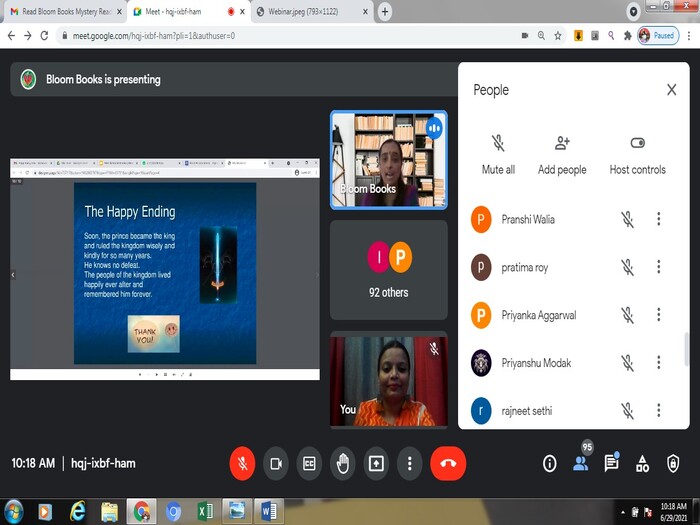Show hidden system tray icons arrow
The width and height of the screenshot is (700, 525).
(623, 512)
